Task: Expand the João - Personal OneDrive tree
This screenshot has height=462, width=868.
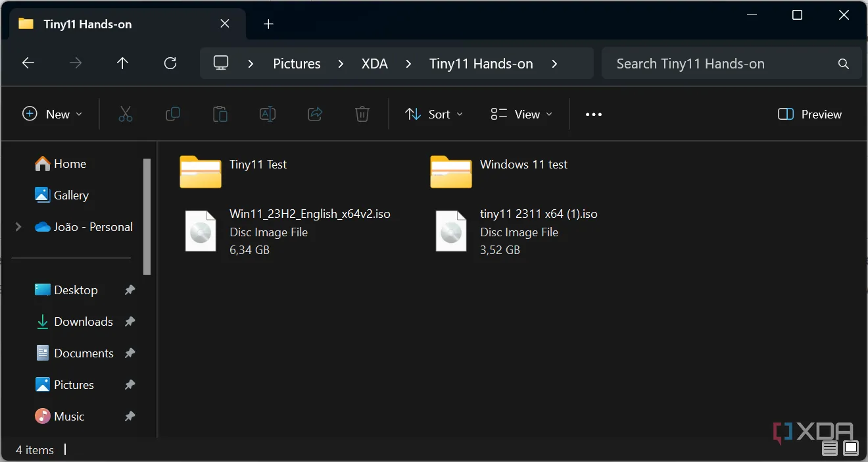Action: coord(18,227)
